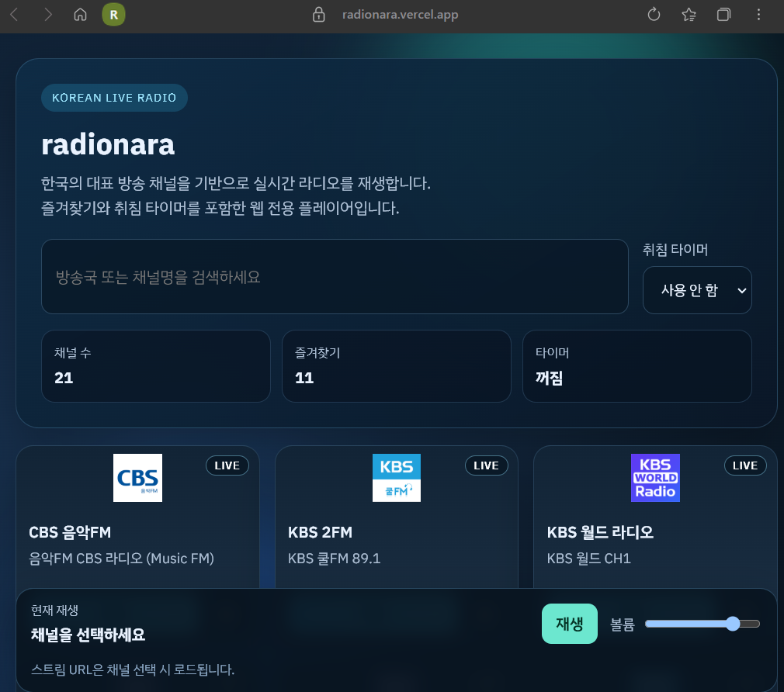Open the browser three-dot menu
Image resolution: width=784 pixels, height=692 pixels.
tap(758, 14)
